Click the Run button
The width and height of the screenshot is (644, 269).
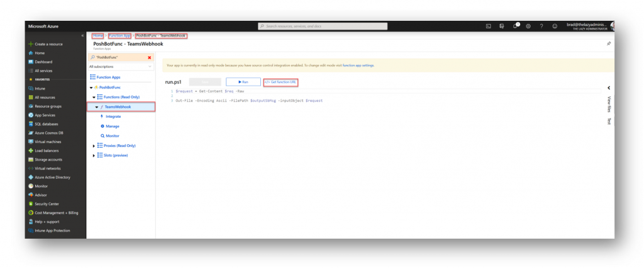[x=243, y=82]
